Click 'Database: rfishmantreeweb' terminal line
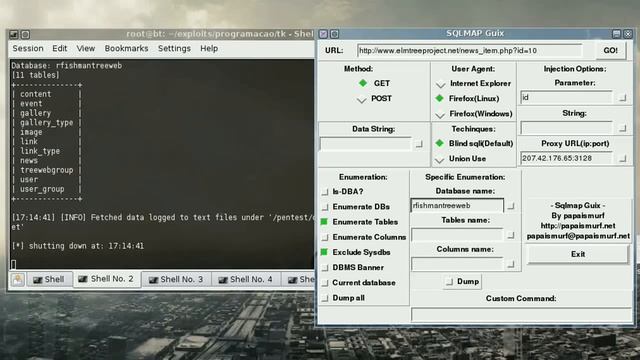This screenshot has height=360, width=640. pos(67,66)
